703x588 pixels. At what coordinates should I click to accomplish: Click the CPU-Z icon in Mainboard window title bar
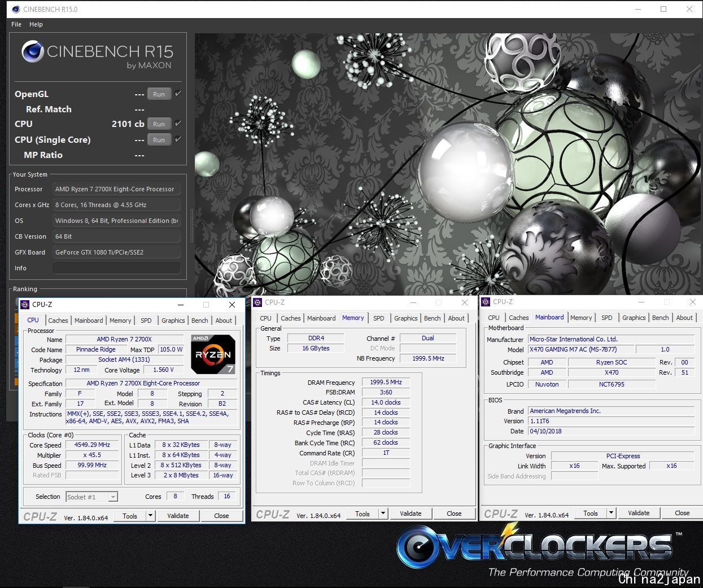[486, 301]
